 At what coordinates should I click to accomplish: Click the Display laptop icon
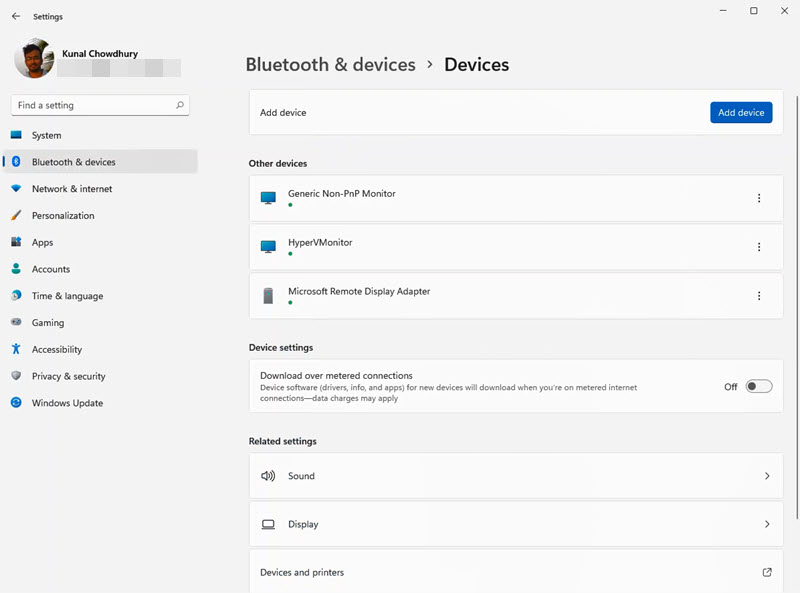(268, 524)
